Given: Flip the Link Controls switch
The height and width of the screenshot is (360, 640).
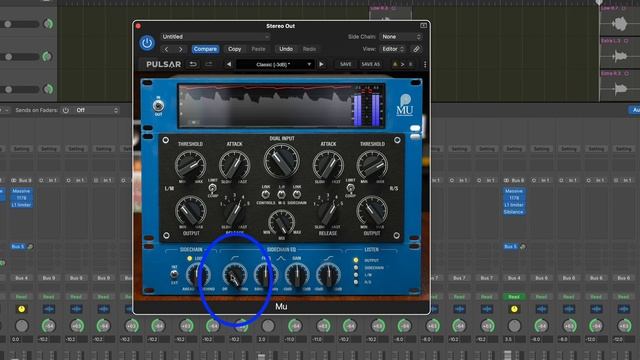Looking at the screenshot, I should (266, 194).
